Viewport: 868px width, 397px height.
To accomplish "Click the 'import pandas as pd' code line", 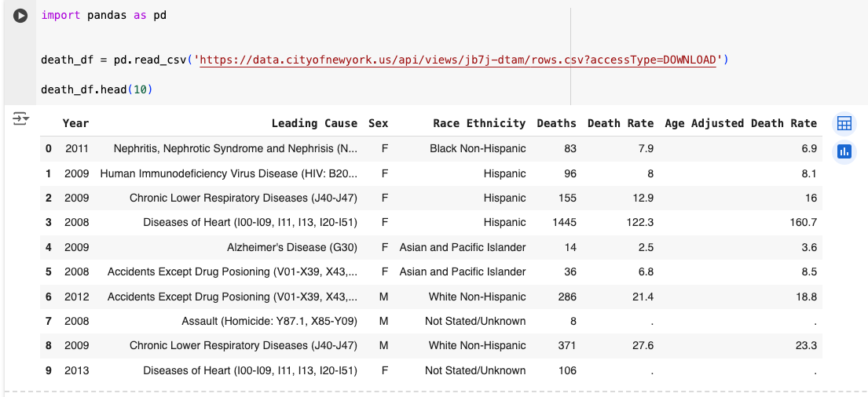I will (x=104, y=16).
